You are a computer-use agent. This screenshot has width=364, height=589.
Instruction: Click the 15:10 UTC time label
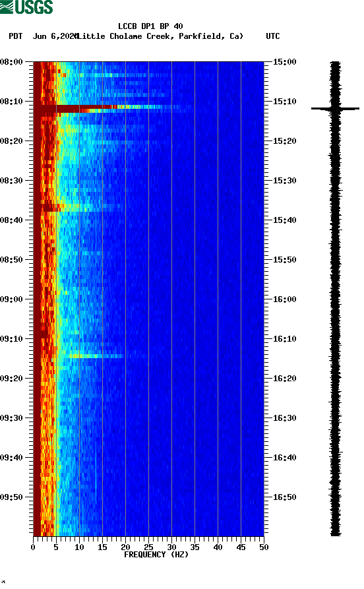click(x=284, y=101)
